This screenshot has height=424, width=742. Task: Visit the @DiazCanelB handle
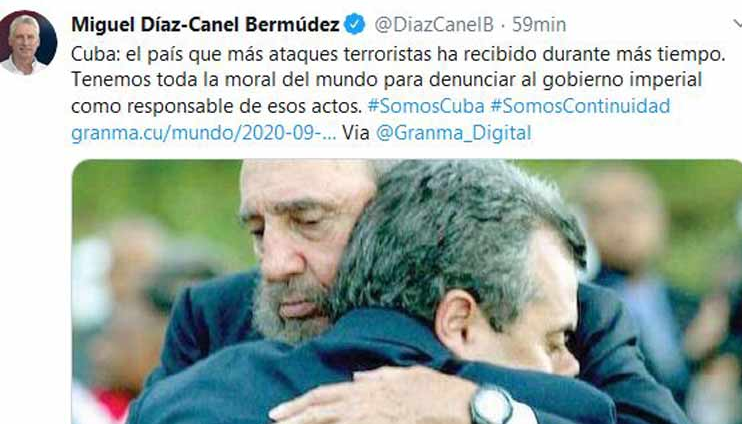(x=434, y=25)
